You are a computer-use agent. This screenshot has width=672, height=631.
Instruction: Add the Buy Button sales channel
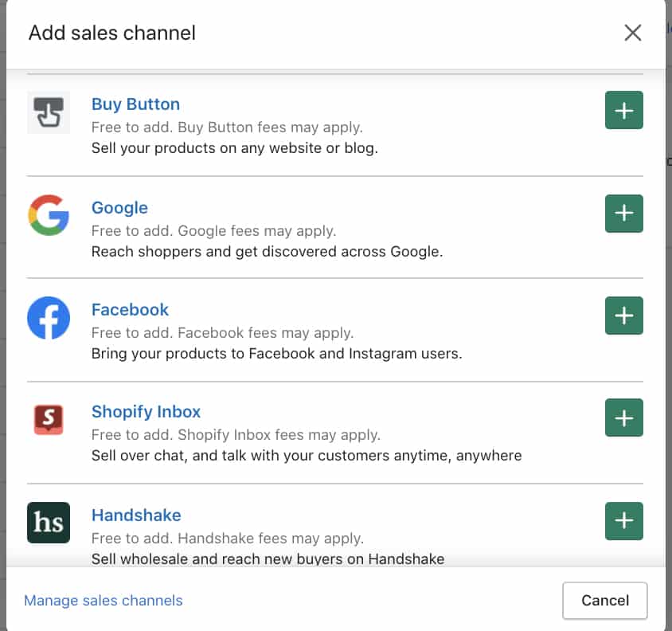(623, 110)
